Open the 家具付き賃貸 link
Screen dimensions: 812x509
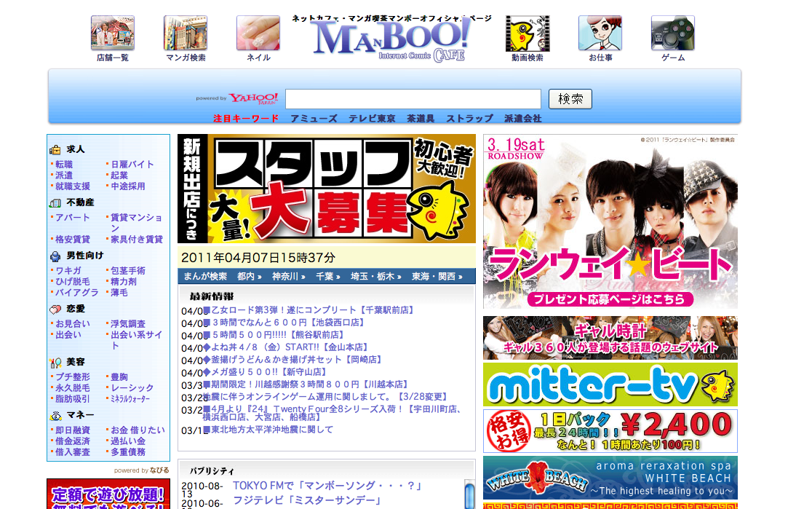click(x=137, y=240)
